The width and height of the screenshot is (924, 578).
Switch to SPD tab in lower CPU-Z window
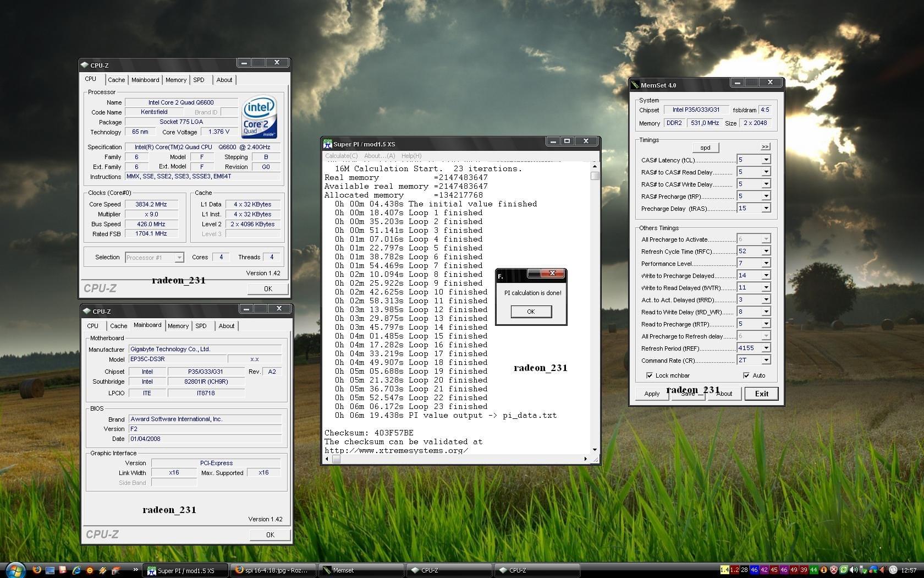[x=201, y=326]
